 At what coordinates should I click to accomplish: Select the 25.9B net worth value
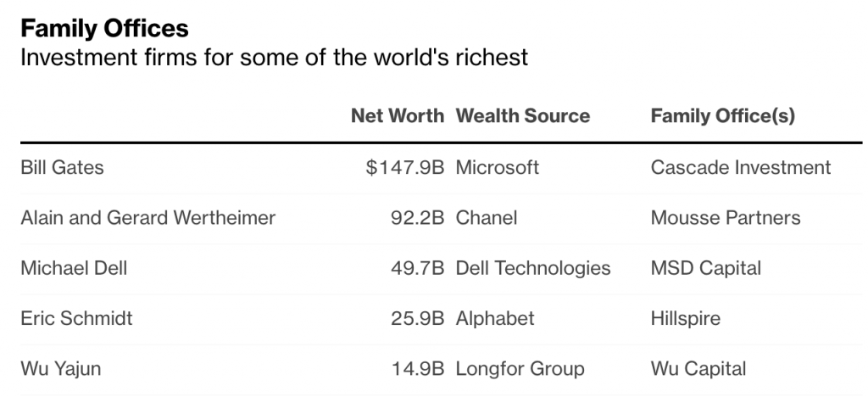pyautogui.click(x=416, y=319)
